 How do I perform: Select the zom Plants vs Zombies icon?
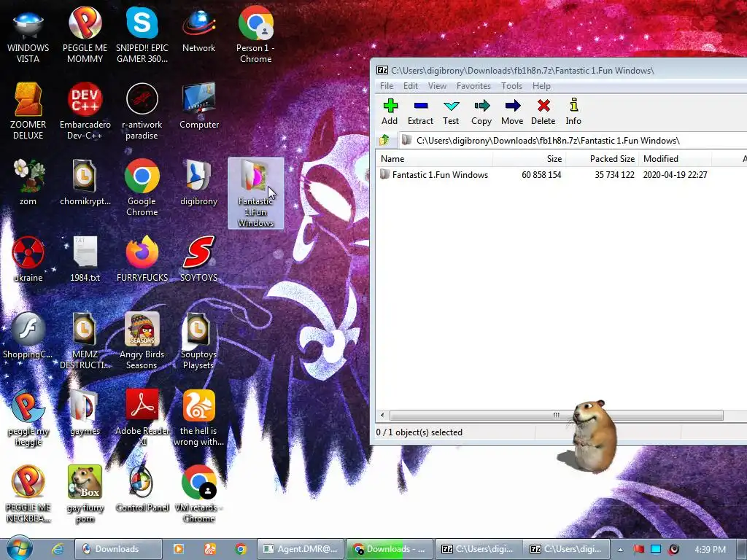(28, 182)
